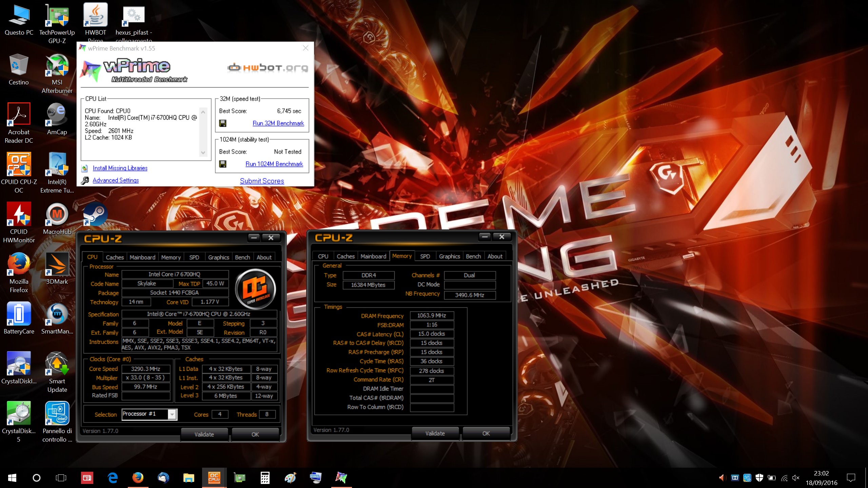Launch the Intel Extreme Tuning shortcut
868x488 pixels.
[x=57, y=173]
